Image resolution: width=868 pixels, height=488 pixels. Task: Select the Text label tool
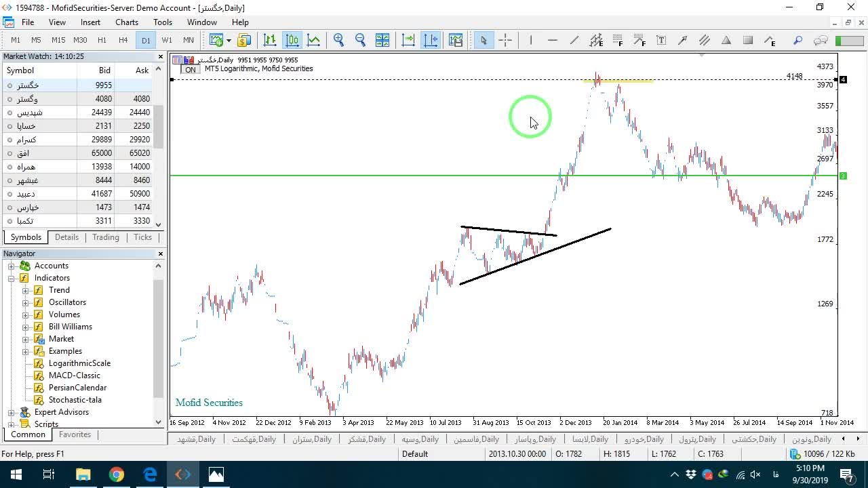tap(661, 40)
